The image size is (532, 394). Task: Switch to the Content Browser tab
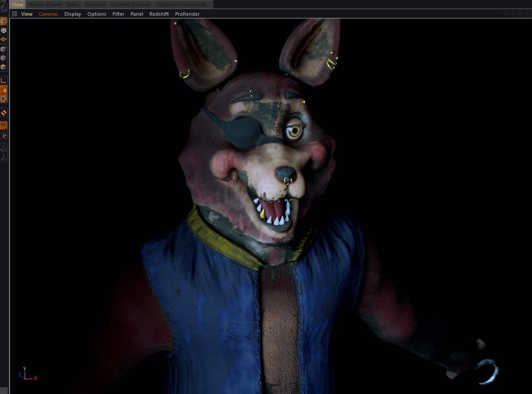[131, 4]
